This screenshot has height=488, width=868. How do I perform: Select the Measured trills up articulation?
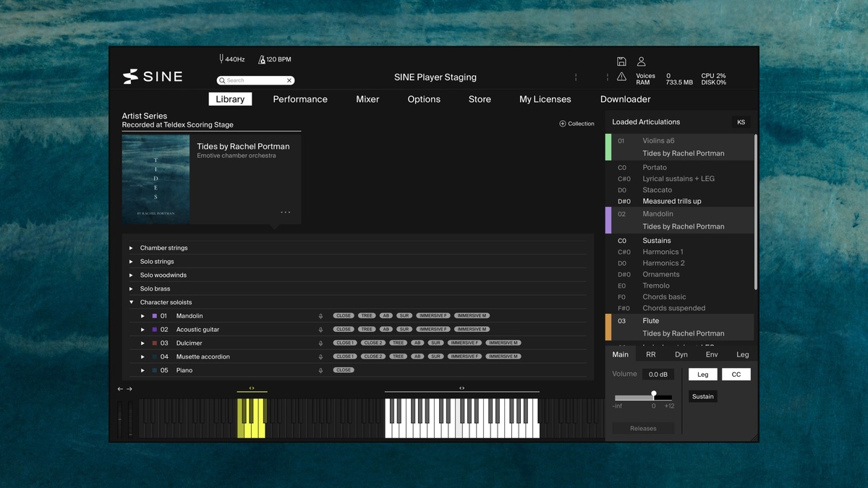(672, 201)
